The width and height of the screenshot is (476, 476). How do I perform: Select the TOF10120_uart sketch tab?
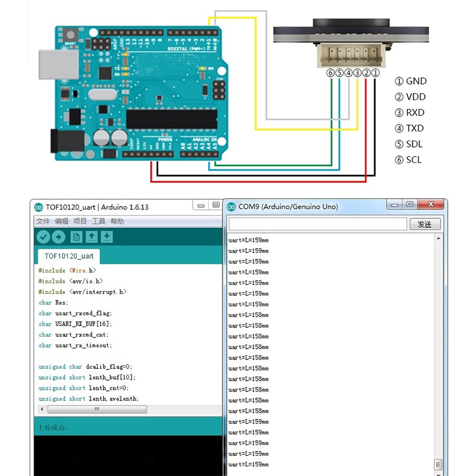point(68,256)
